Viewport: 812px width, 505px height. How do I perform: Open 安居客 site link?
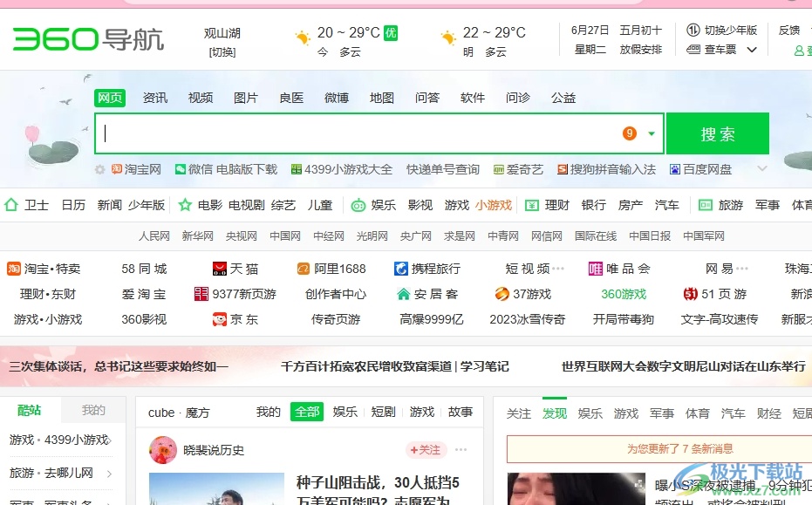click(x=427, y=294)
